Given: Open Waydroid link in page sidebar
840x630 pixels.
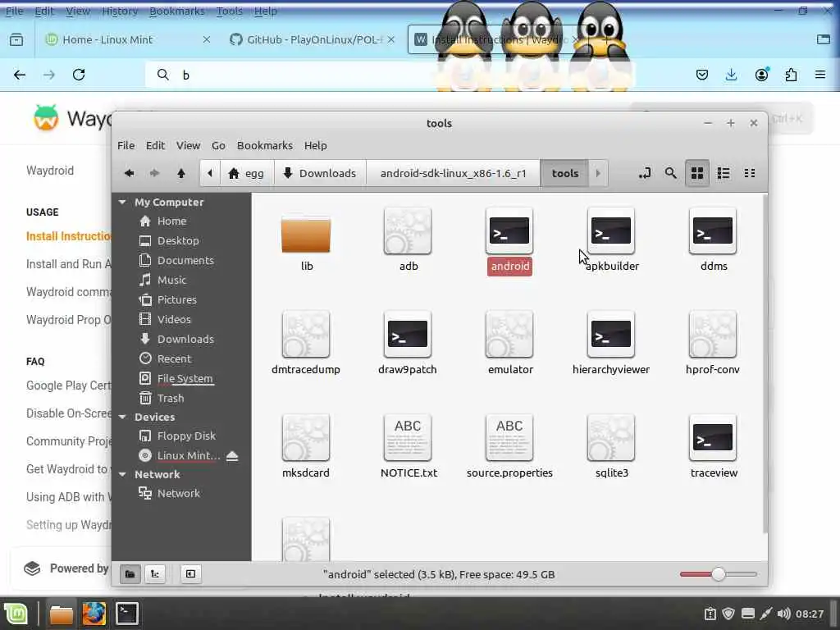Looking at the screenshot, I should (x=50, y=171).
